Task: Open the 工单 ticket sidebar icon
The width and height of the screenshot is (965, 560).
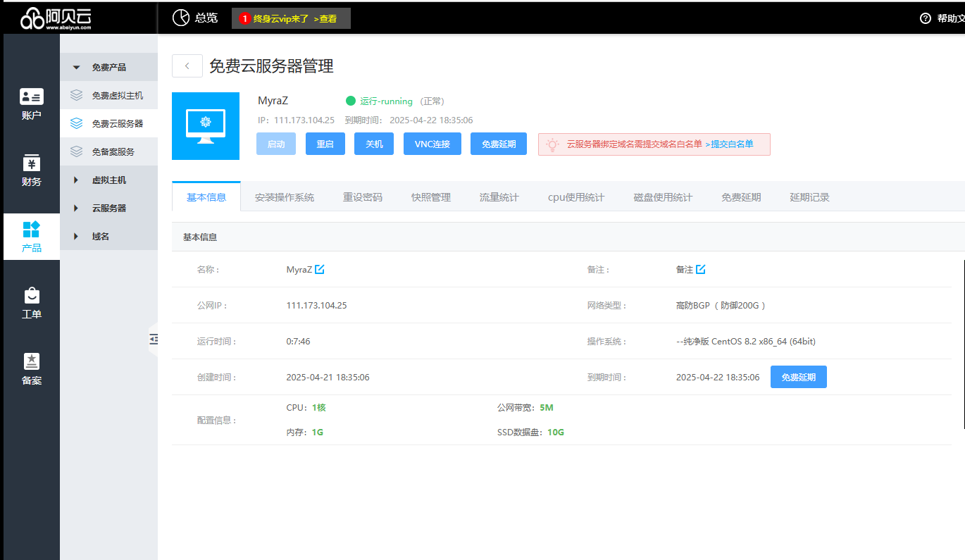Action: pos(32,294)
